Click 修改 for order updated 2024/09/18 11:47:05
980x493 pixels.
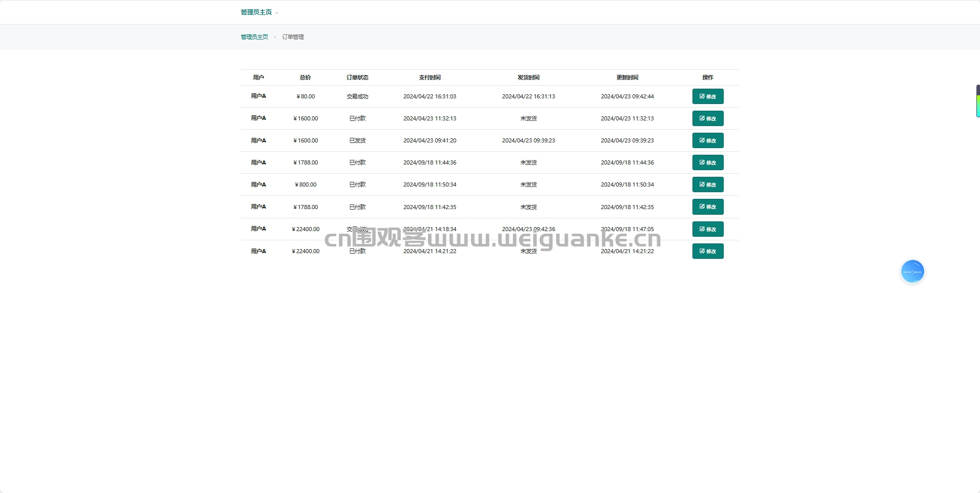click(708, 229)
